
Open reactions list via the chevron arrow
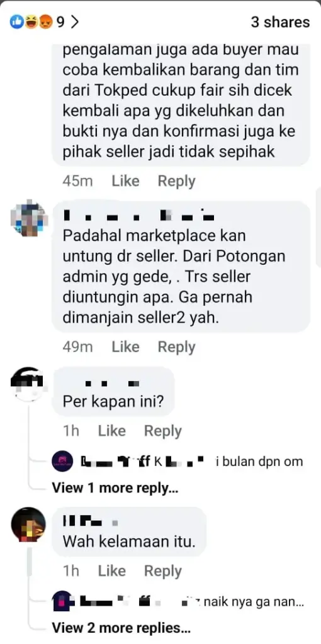pyautogui.click(x=74, y=22)
